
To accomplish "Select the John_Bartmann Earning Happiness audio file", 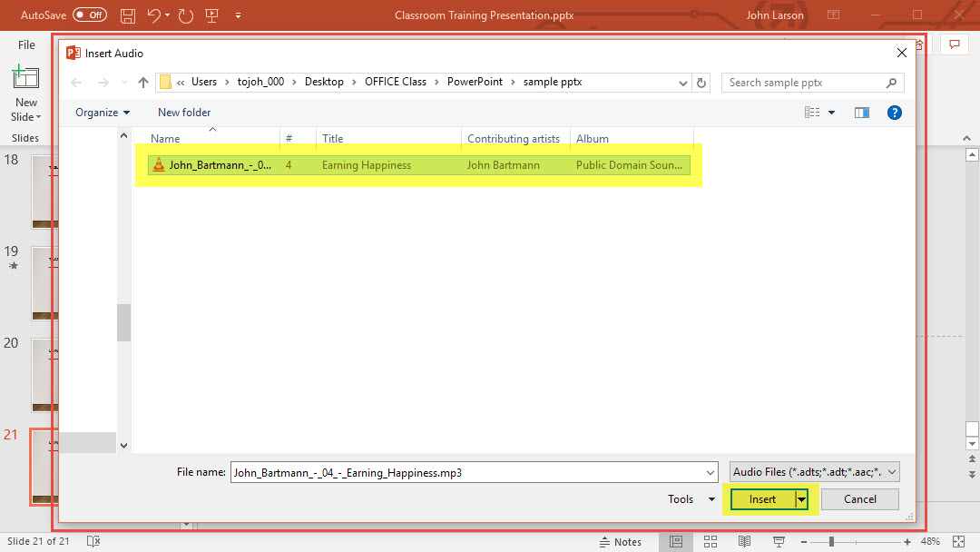I will click(220, 165).
